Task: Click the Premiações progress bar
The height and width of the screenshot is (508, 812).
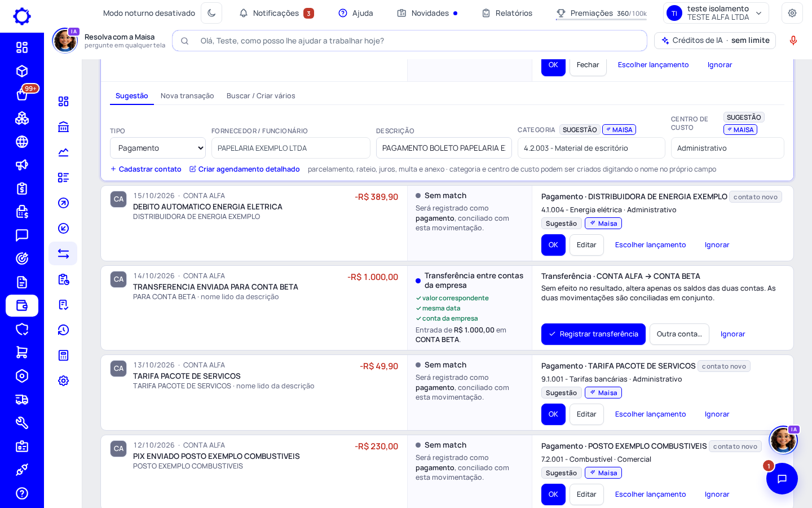Action: tap(601, 20)
